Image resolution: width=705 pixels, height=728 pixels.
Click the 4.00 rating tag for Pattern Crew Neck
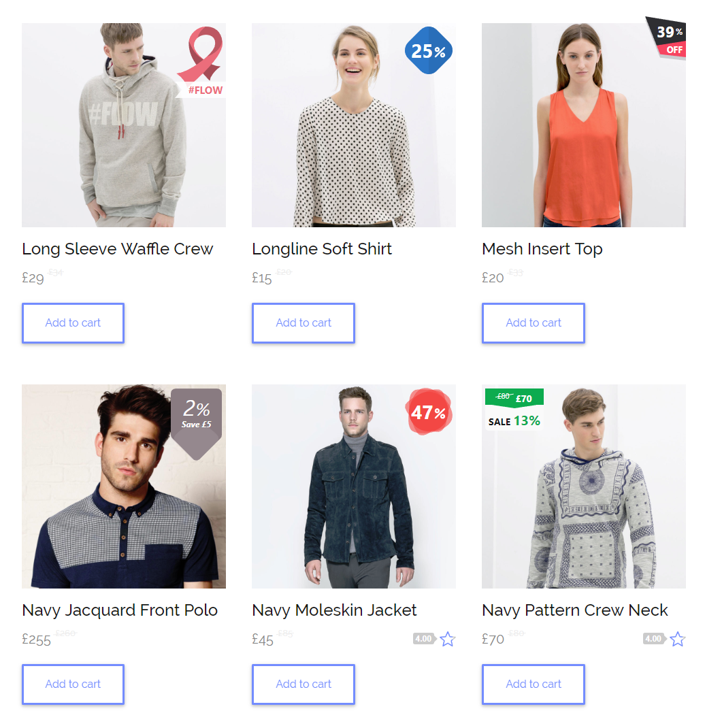point(655,639)
